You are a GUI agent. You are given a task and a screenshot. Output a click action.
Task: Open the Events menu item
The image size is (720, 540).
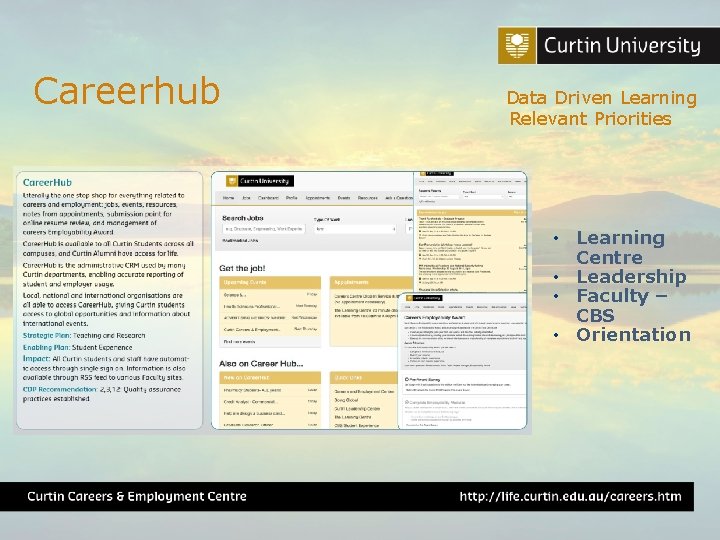click(x=344, y=198)
